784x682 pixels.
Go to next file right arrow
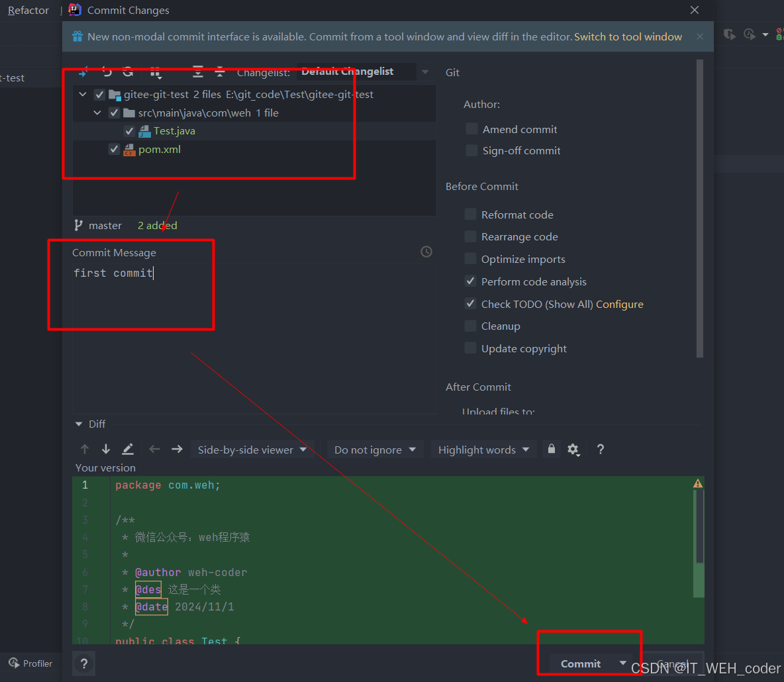coord(177,449)
